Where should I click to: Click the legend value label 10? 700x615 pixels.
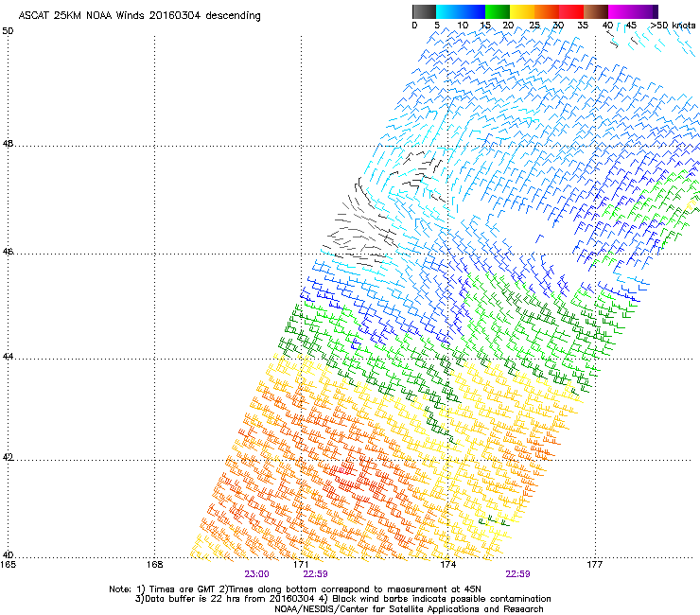click(463, 26)
